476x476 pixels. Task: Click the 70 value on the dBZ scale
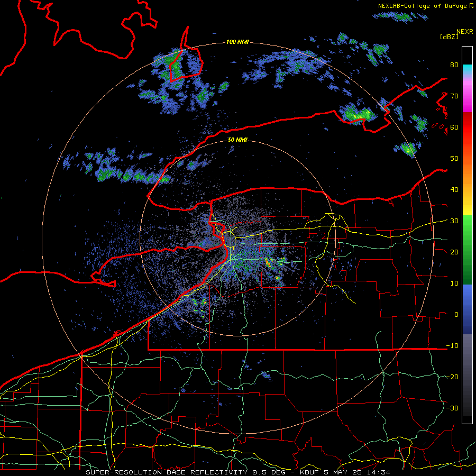pos(454,96)
